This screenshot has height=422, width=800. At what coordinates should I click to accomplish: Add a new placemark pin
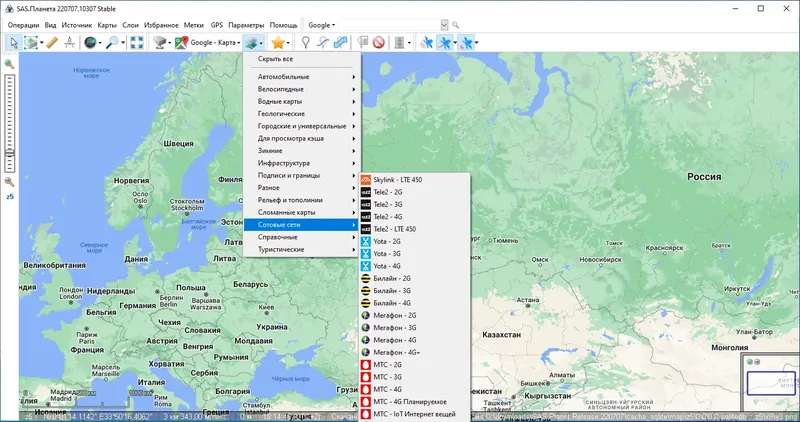tap(306, 43)
